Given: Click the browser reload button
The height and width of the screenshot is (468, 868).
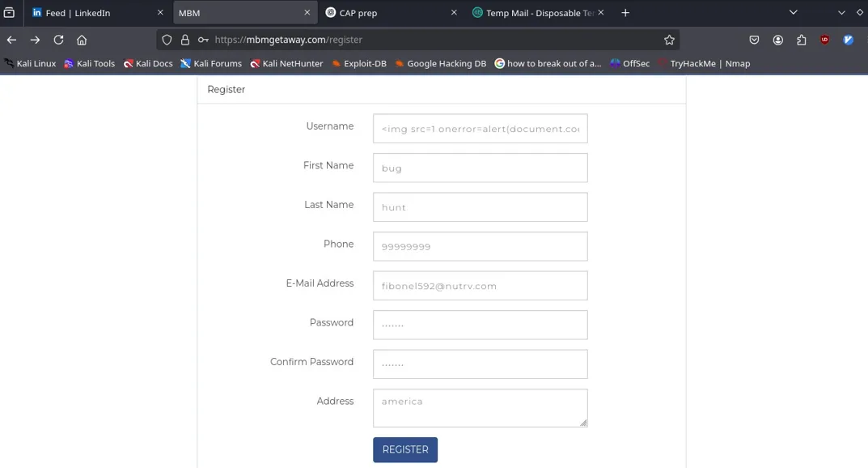Looking at the screenshot, I should point(58,40).
